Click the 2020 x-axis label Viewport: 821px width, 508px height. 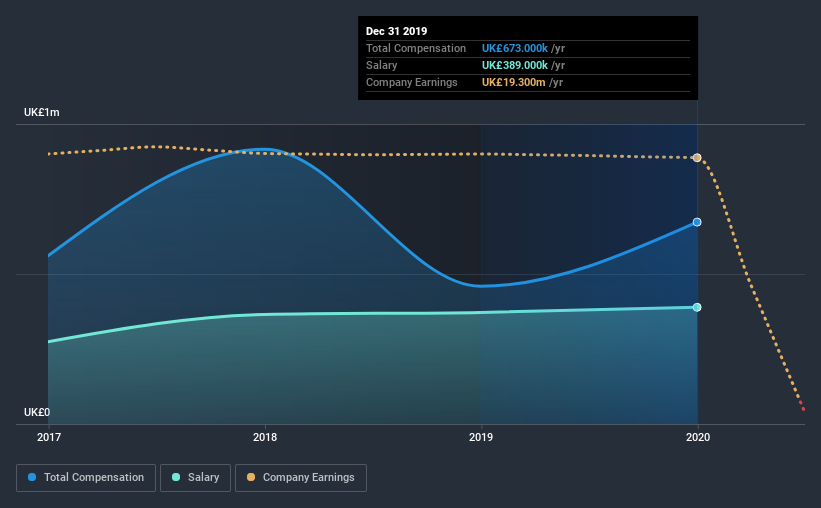pos(698,437)
